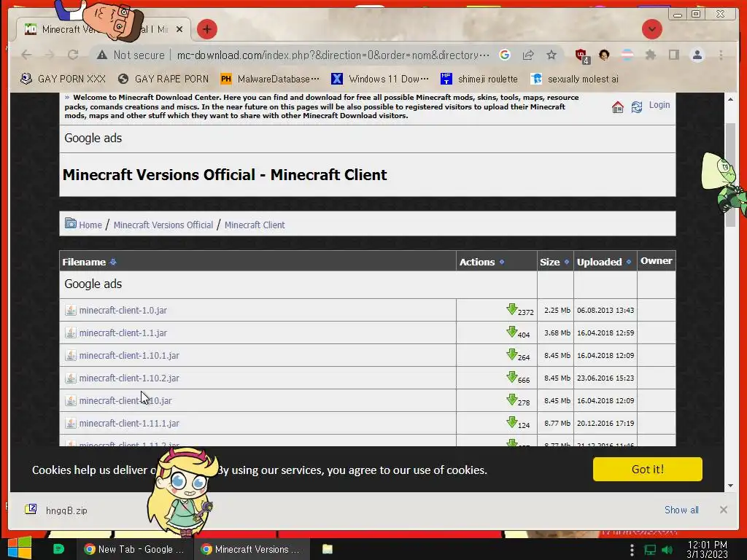Viewport: 747px width, 560px height.
Task: Open the minecraft-client-1.10.2.jar file link
Action: (x=129, y=378)
